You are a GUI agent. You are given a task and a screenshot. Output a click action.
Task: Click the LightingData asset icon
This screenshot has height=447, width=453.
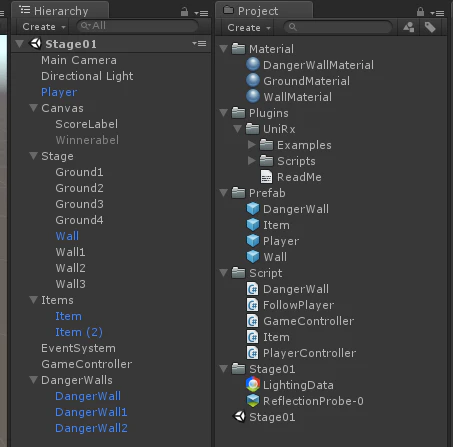pyautogui.click(x=253, y=385)
